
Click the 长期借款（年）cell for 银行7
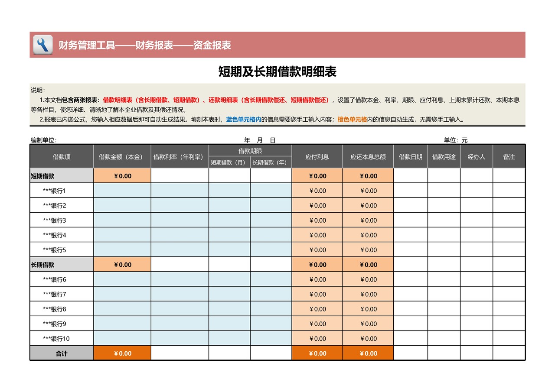coord(271,294)
